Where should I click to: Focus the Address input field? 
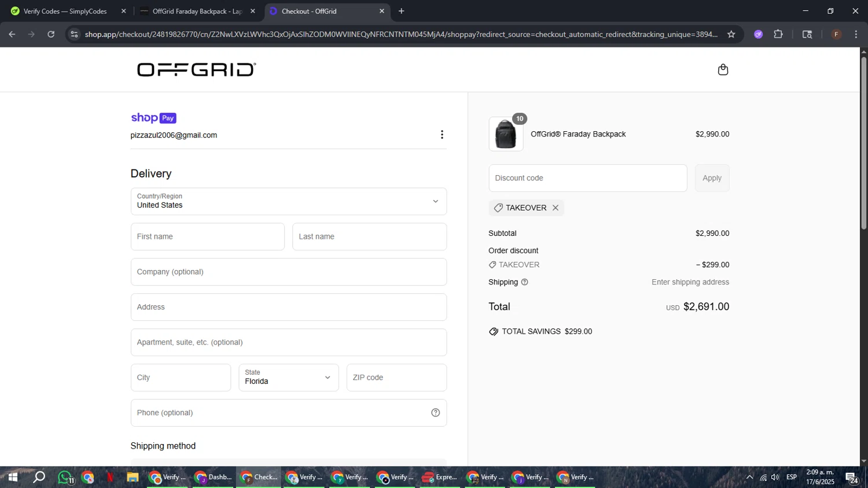[289, 307]
